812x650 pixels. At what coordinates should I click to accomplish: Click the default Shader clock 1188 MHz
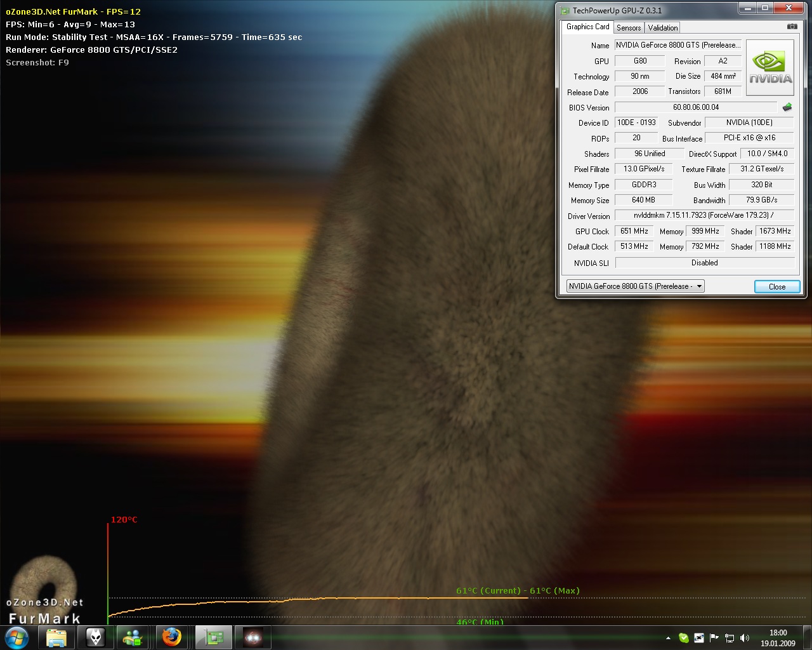click(x=775, y=246)
